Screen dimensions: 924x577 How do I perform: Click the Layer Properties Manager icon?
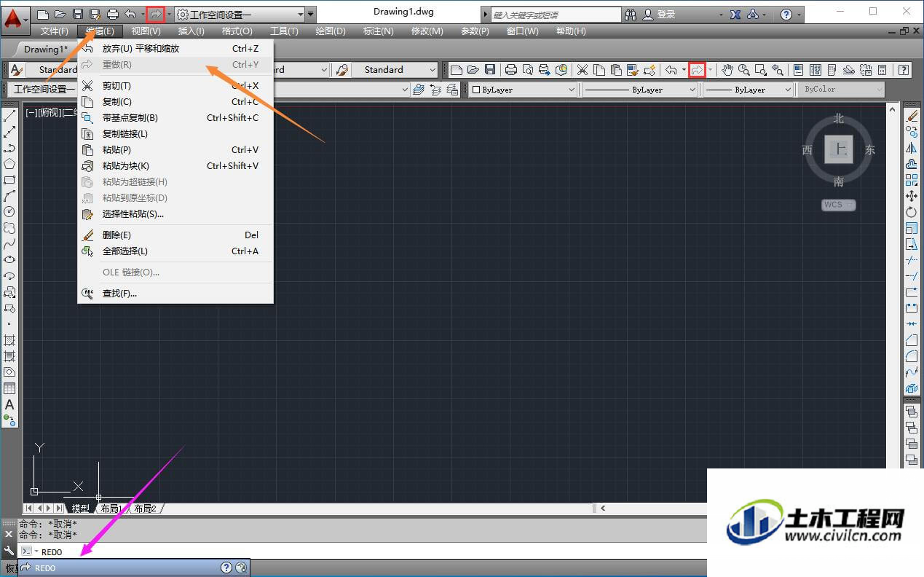[x=419, y=90]
